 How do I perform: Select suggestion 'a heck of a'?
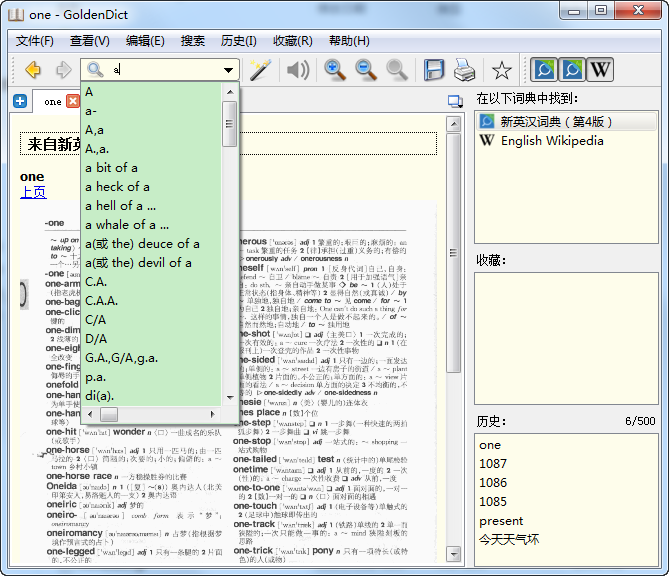point(152,187)
